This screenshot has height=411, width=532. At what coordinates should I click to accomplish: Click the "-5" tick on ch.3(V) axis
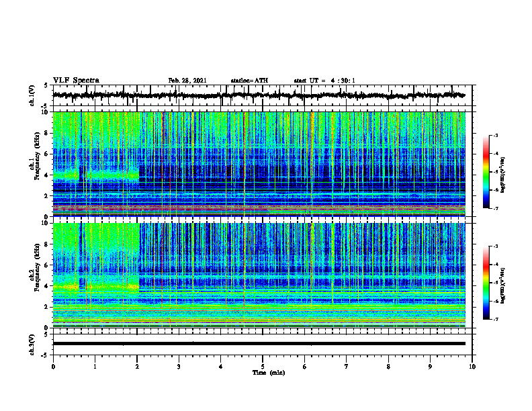click(x=45, y=355)
